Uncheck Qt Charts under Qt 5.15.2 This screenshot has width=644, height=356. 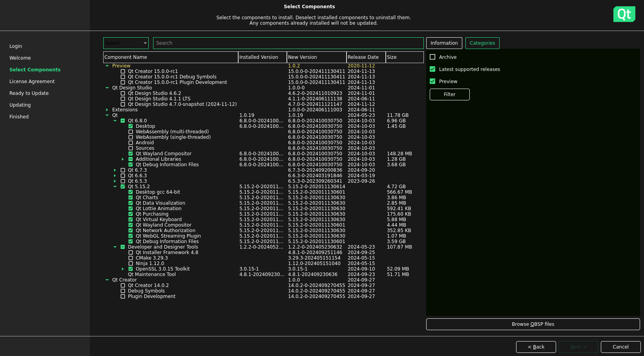point(131,198)
